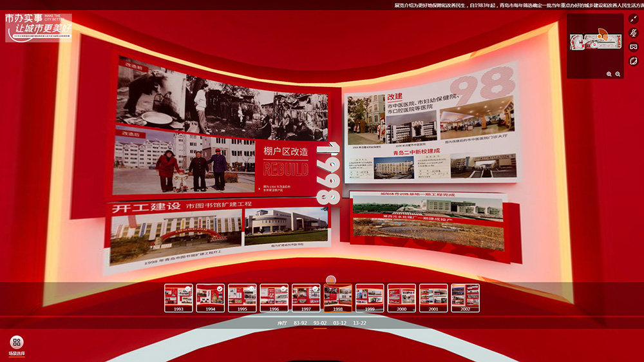This screenshot has width=644, height=362.
Task: Open the scene selection grid icon
Action: pyautogui.click(x=17, y=342)
